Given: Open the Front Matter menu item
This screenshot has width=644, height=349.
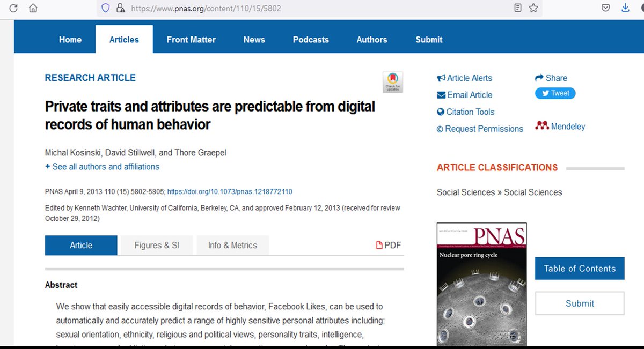Looking at the screenshot, I should (191, 39).
